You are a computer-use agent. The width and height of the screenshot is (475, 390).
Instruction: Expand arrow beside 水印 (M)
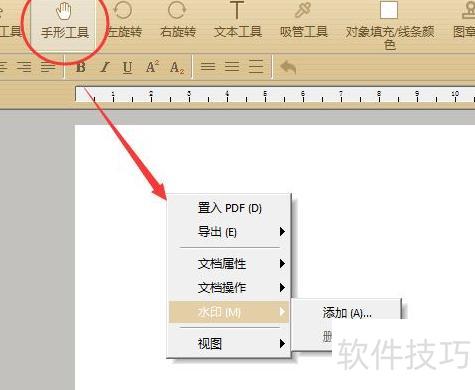click(x=282, y=312)
